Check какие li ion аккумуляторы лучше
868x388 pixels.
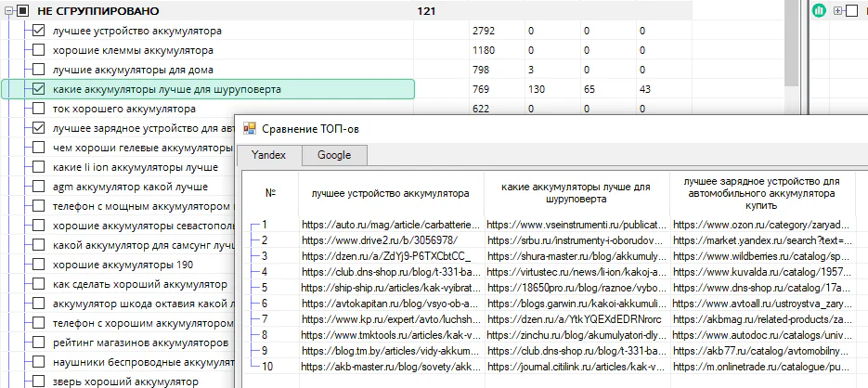[x=38, y=167]
